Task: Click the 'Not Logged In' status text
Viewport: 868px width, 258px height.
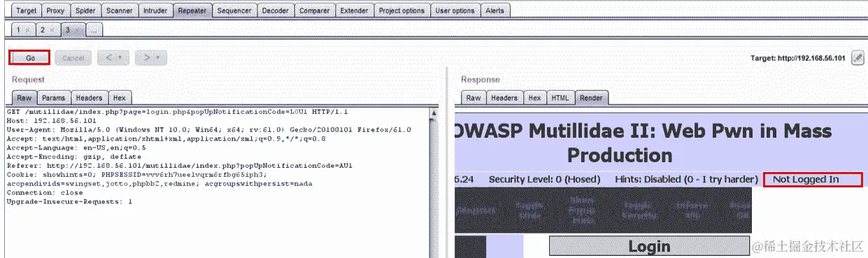Action: [806, 180]
